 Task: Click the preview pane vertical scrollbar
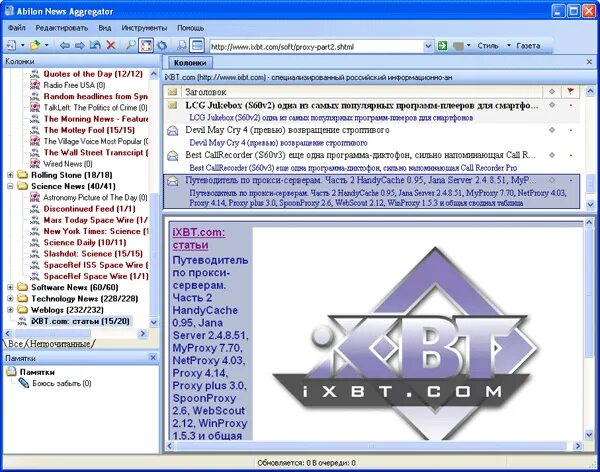point(589,330)
